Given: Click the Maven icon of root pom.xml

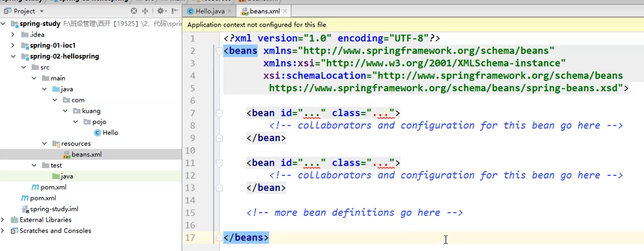Looking at the screenshot, I should click(x=25, y=198).
